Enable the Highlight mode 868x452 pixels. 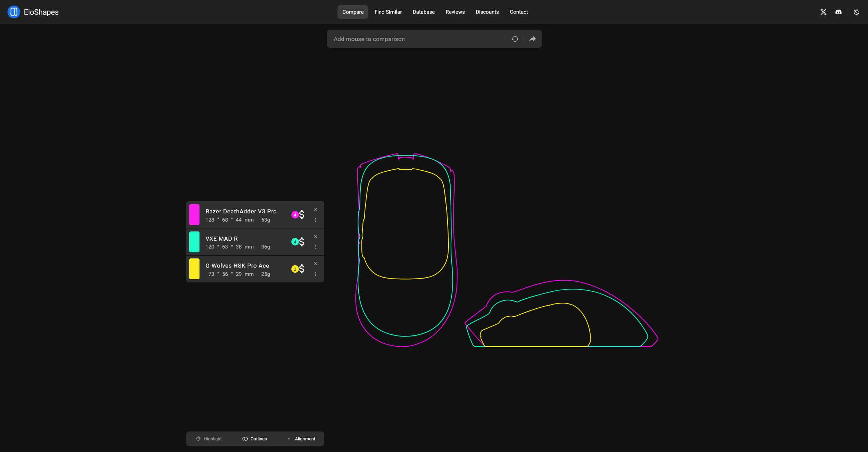pyautogui.click(x=209, y=438)
